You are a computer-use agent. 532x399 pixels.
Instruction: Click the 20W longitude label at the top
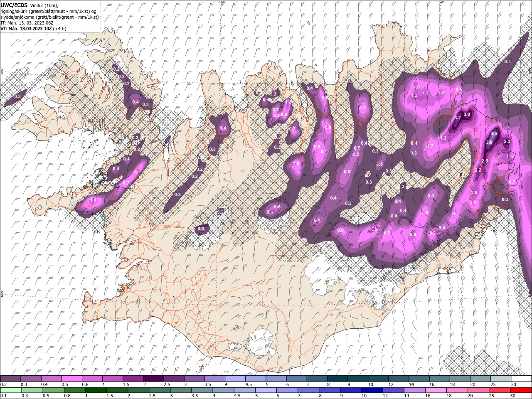(x=221, y=2)
